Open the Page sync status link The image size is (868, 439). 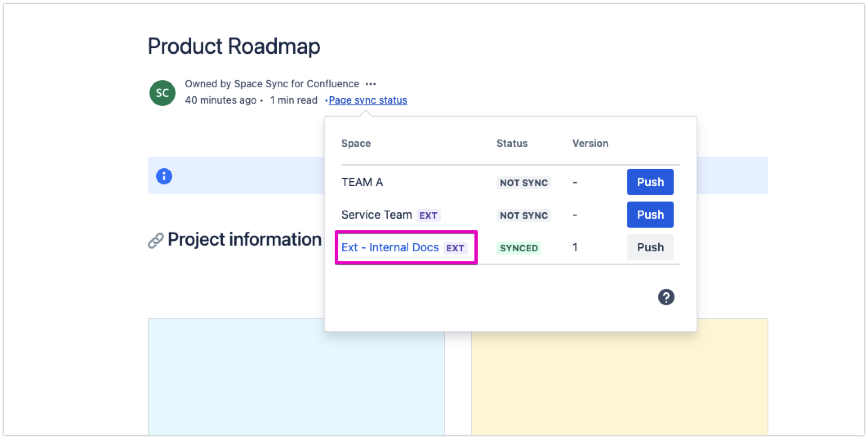tap(367, 100)
